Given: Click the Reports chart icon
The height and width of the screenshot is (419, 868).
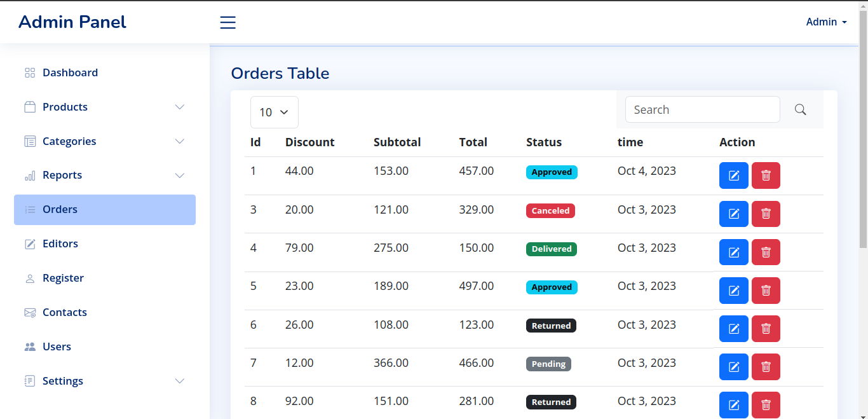Looking at the screenshot, I should point(29,175).
